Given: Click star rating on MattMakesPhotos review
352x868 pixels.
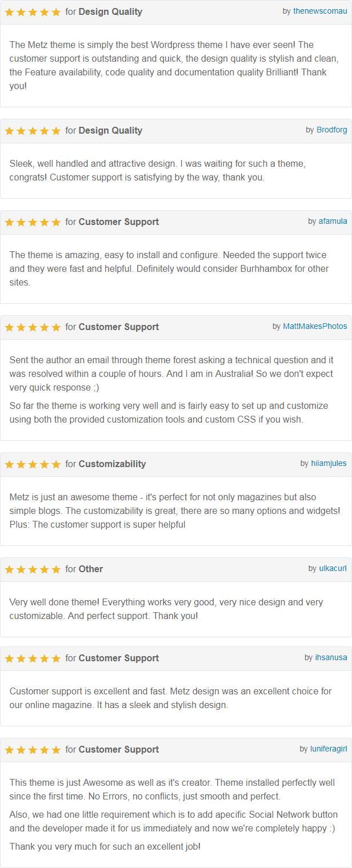Looking at the screenshot, I should pos(33,327).
